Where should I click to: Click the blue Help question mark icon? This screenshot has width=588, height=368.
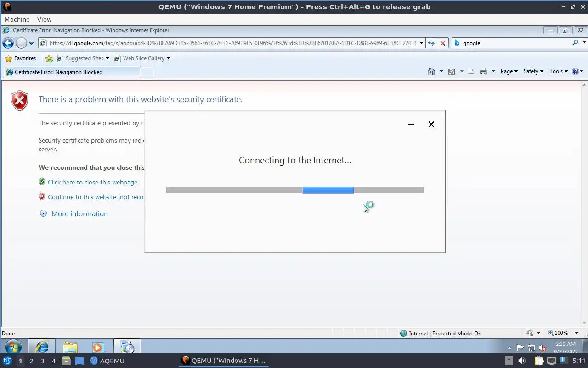click(576, 71)
